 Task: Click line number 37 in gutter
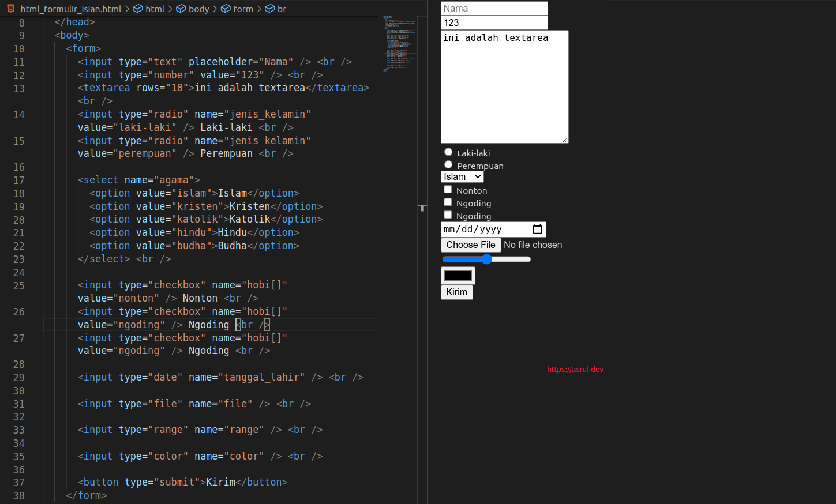(x=19, y=483)
